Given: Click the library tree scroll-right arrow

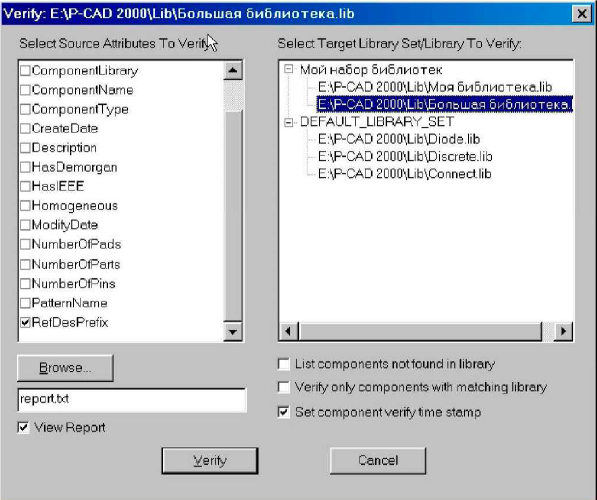Looking at the screenshot, I should pos(563,331).
